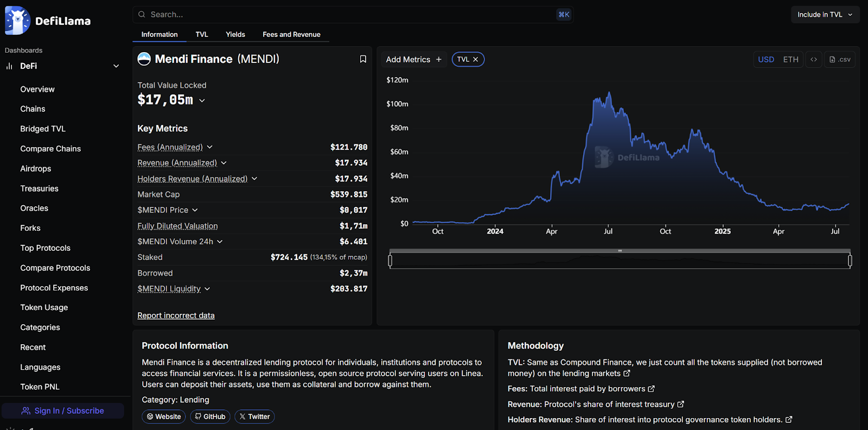868x430 pixels.
Task: Click the ⌘K shortcut badge
Action: pos(564,15)
